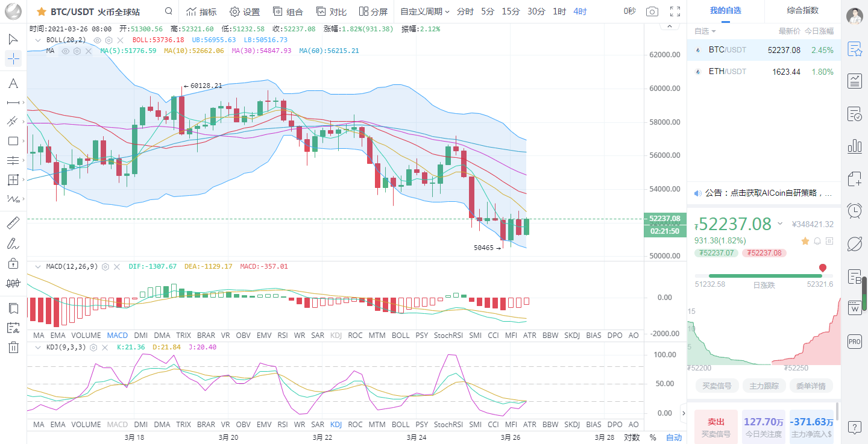Expand the price unit dropdown arrow
Screen dimensions: 868x444
780,224
